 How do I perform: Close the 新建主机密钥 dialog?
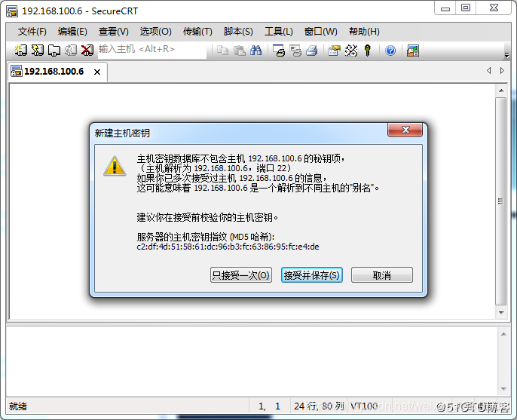(405, 130)
